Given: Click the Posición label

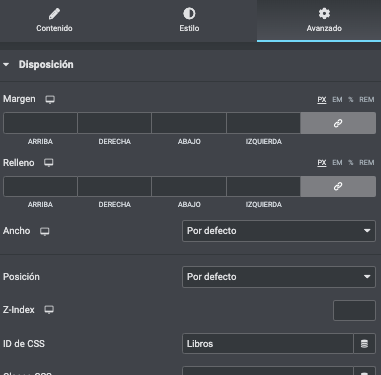Looking at the screenshot, I should click(x=21, y=277).
